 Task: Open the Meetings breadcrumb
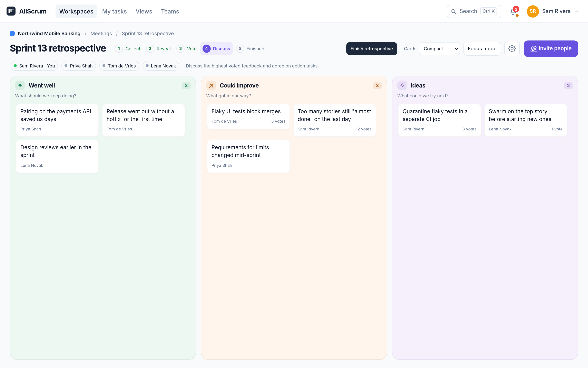[x=101, y=34]
